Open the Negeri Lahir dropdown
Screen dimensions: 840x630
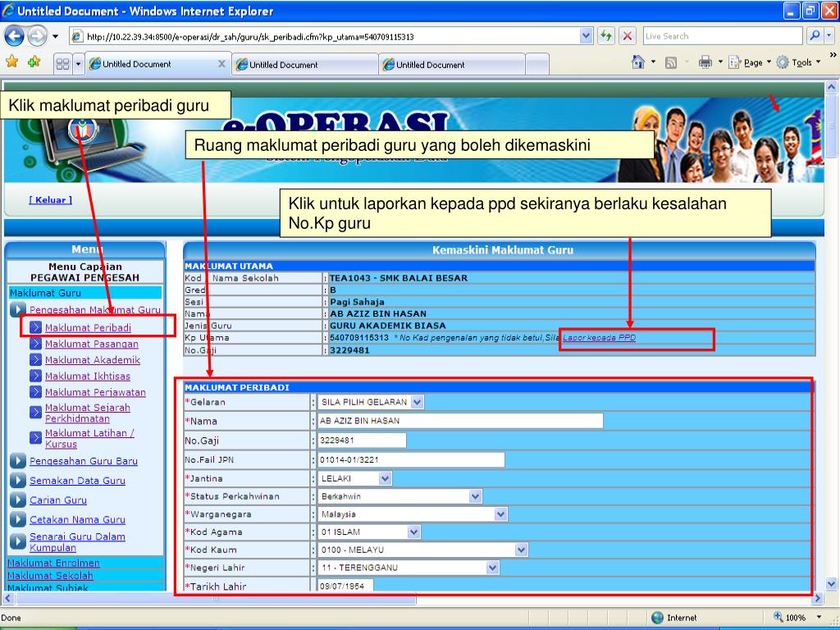(409, 568)
